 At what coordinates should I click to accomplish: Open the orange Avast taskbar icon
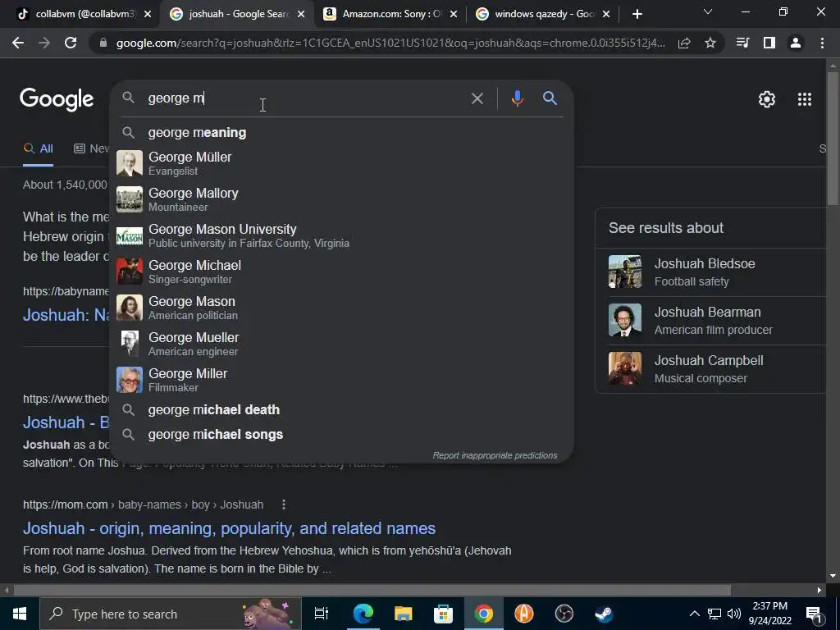click(524, 614)
